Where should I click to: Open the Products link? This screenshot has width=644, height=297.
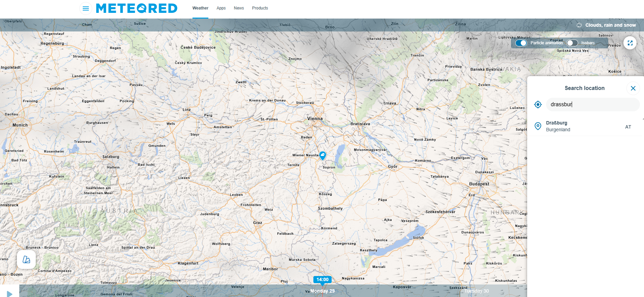pos(260,8)
